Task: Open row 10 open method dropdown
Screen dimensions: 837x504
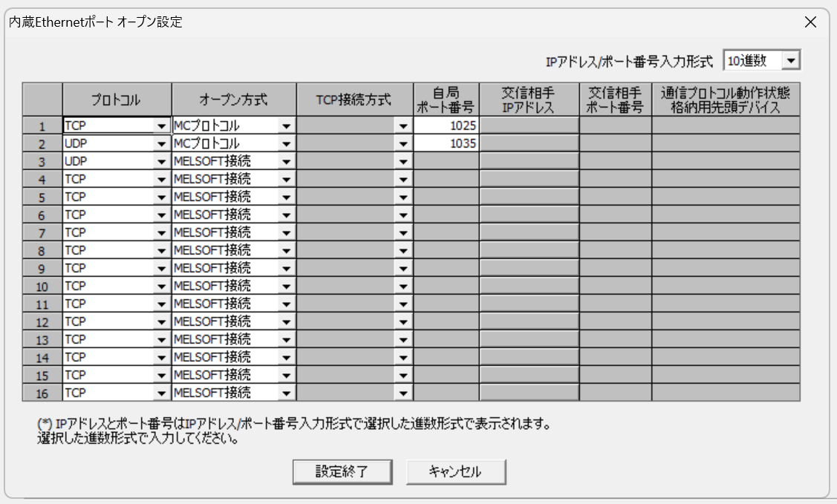Action: (x=286, y=287)
